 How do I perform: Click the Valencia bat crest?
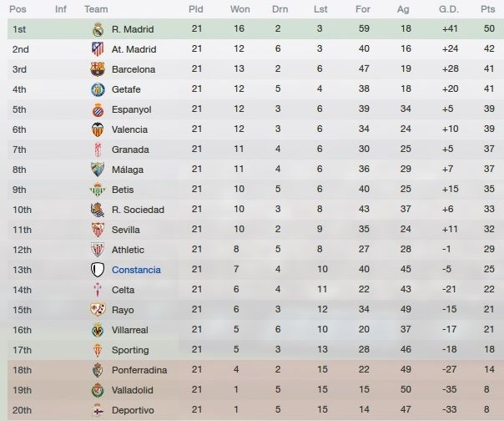pos(98,129)
